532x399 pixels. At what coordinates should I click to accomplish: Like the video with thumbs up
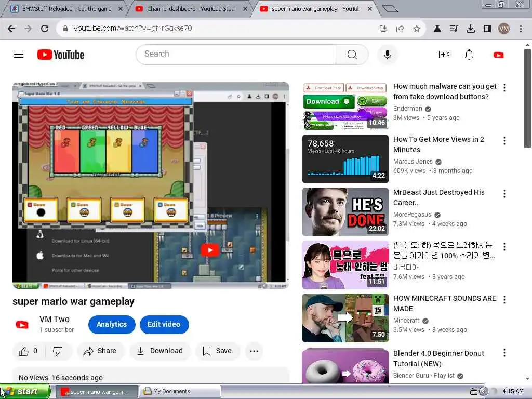click(28, 351)
